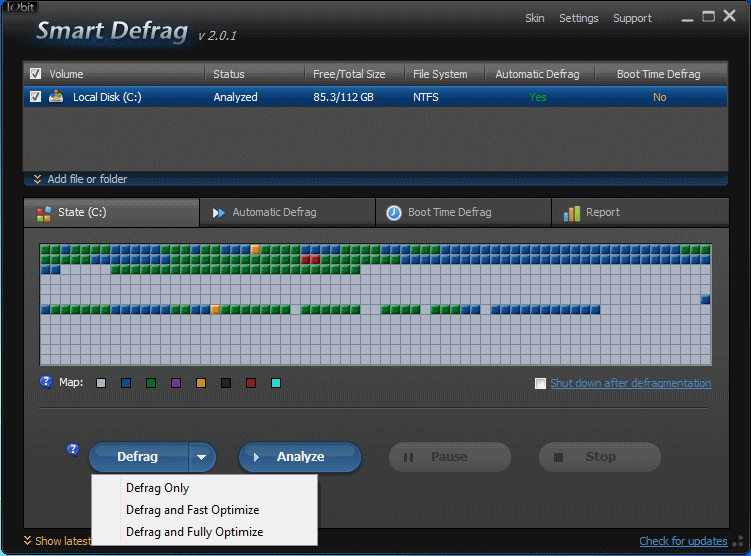Click the pause symbol on Pause button

pyautogui.click(x=408, y=457)
